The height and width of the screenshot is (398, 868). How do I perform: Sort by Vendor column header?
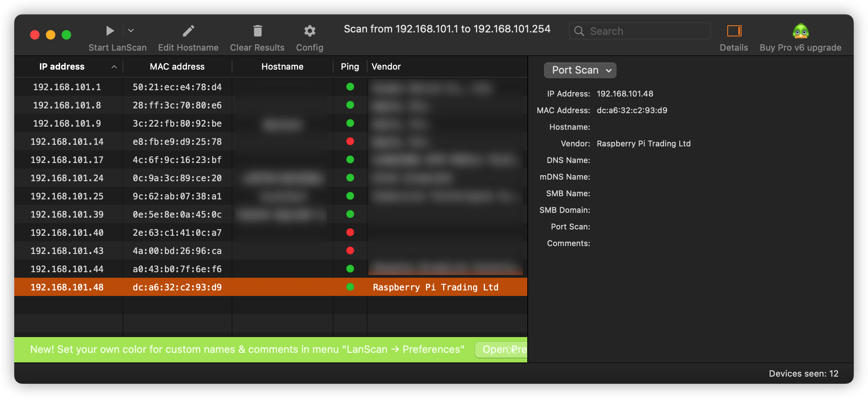pyautogui.click(x=386, y=66)
